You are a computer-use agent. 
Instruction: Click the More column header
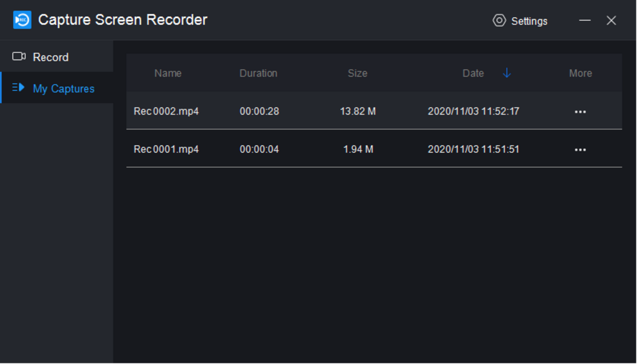tap(580, 73)
